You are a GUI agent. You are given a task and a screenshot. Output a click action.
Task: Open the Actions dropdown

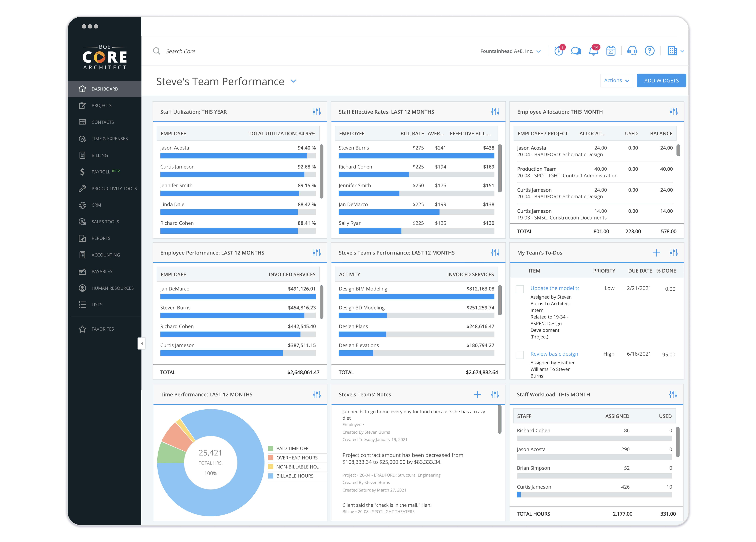[616, 81]
